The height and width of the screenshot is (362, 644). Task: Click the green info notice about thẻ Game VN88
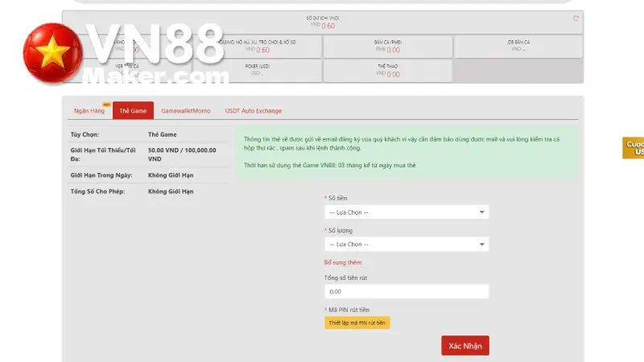point(407,152)
